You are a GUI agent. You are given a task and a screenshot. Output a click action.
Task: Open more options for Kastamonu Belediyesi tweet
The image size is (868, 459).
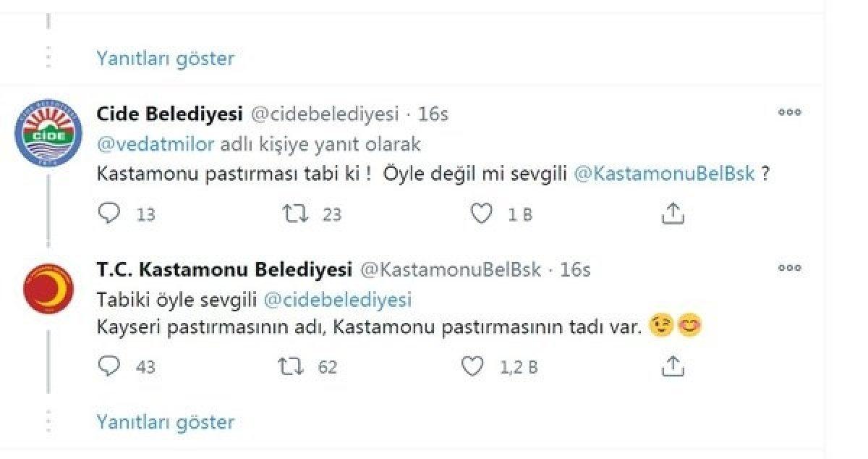pos(790,268)
